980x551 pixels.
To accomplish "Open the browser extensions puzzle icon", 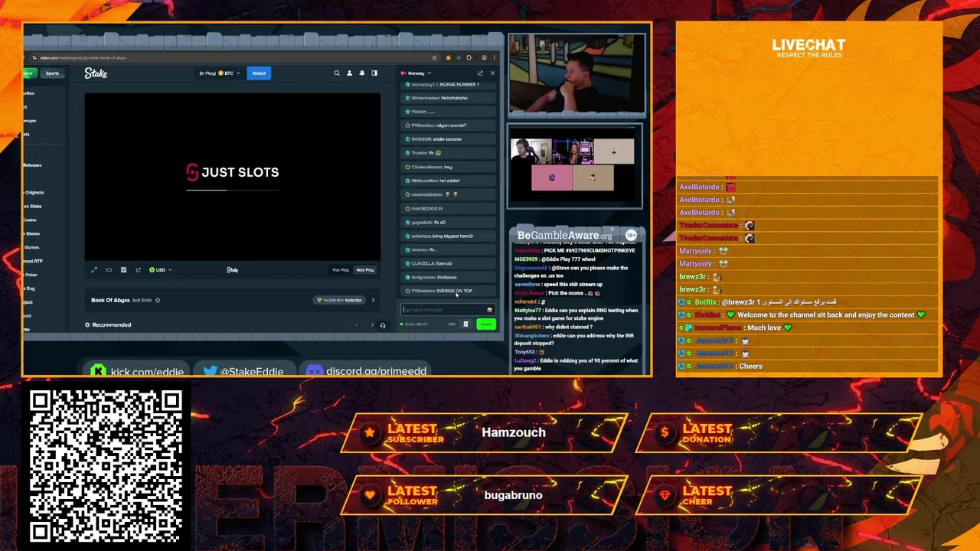I will (471, 57).
